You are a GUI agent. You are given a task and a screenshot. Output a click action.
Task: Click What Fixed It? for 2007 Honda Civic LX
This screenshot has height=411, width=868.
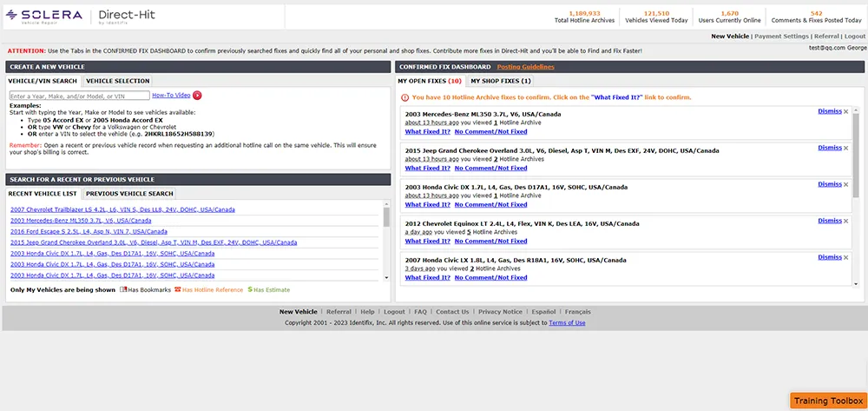[427, 278]
